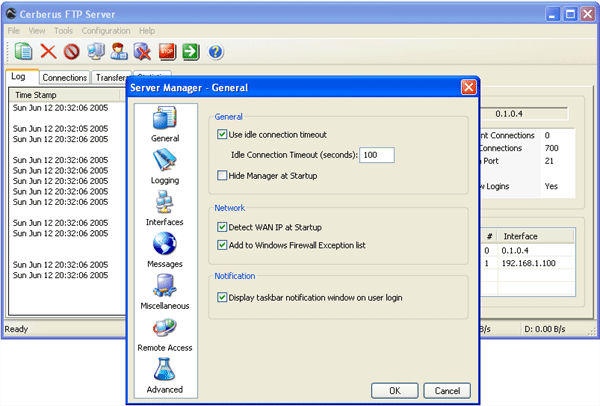Image resolution: width=600 pixels, height=406 pixels.
Task: Click the 0.1.0.4 address box at top
Action: coord(523,114)
